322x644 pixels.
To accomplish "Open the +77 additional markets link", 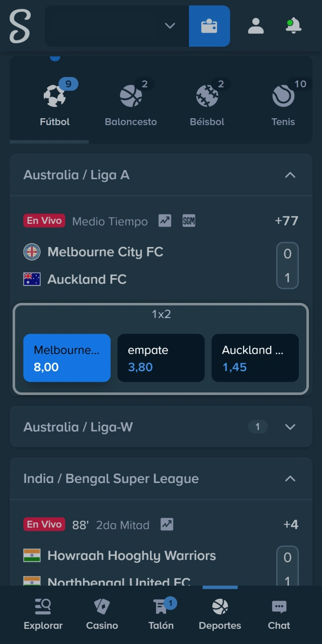I will click(286, 220).
